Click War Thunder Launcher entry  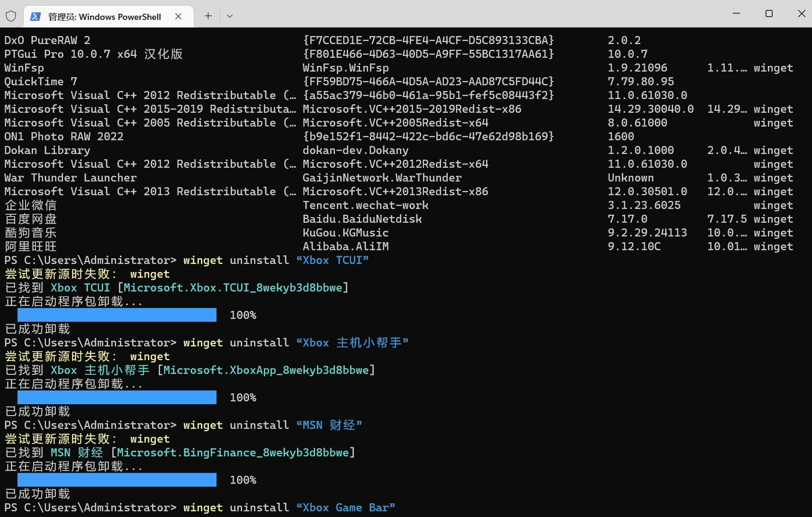point(71,178)
